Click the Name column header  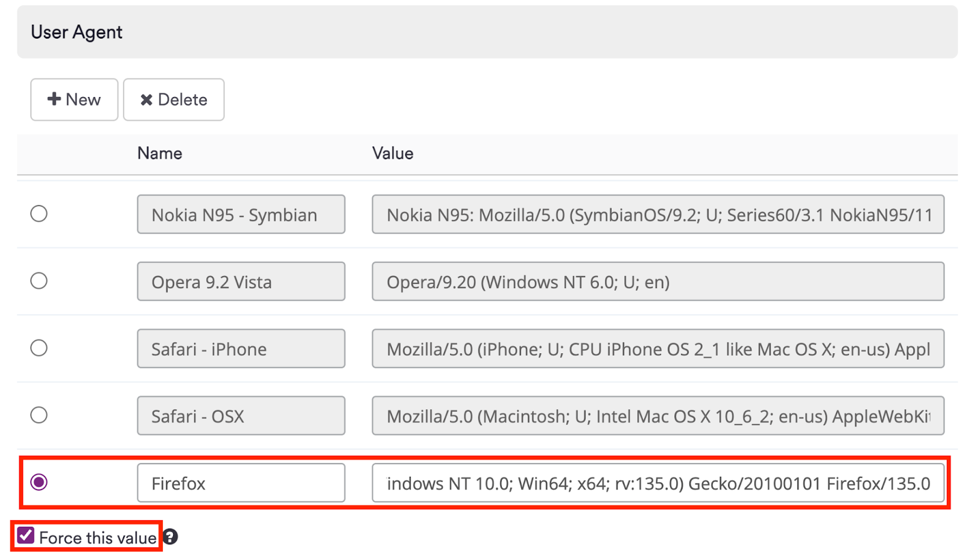coord(159,153)
